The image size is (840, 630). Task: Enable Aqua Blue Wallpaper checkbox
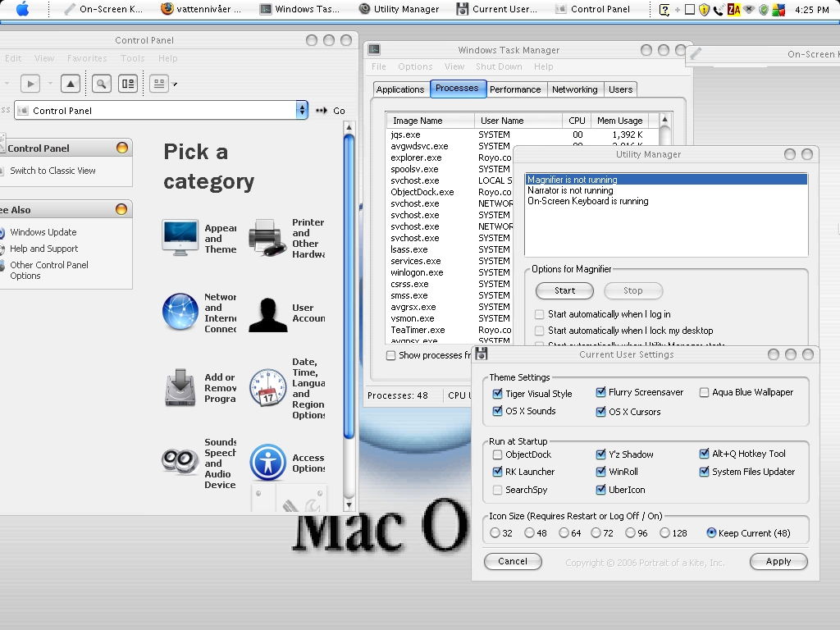(704, 392)
